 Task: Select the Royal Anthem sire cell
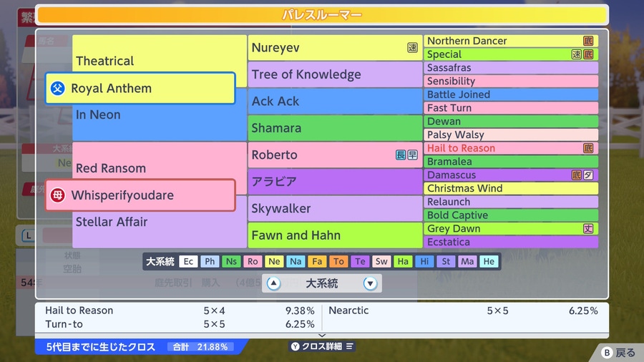click(x=140, y=88)
